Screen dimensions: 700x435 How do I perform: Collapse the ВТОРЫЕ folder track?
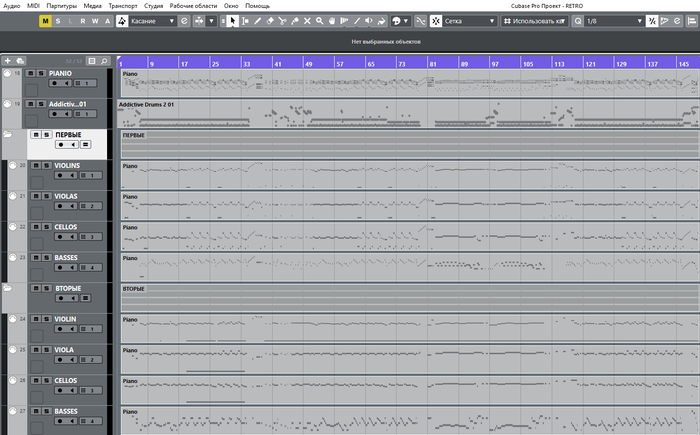[x=8, y=288]
